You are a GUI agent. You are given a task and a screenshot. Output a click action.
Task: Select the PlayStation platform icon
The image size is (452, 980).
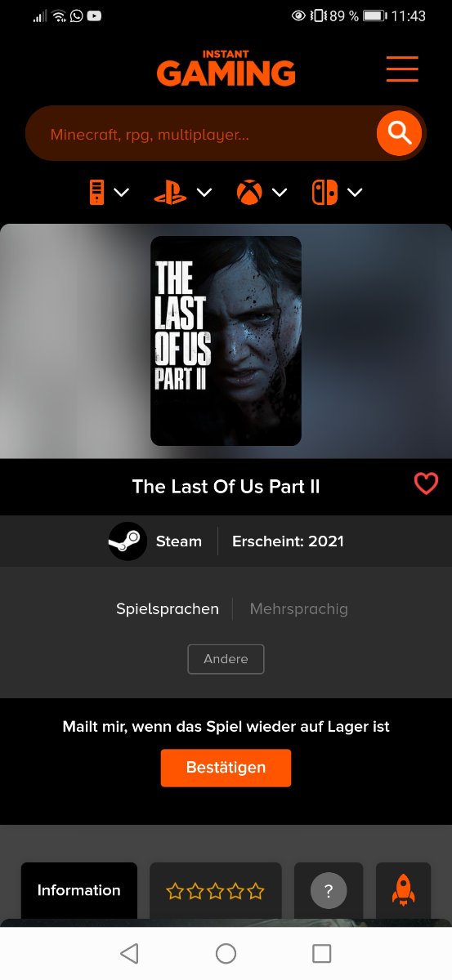click(170, 193)
